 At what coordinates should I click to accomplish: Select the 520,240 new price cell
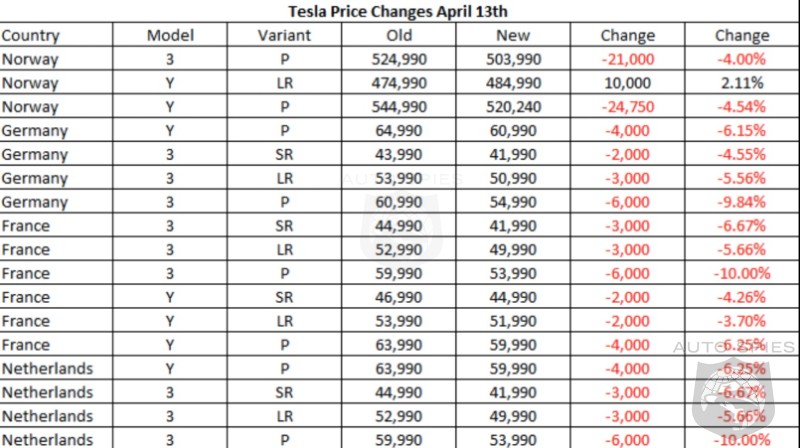tap(513, 107)
